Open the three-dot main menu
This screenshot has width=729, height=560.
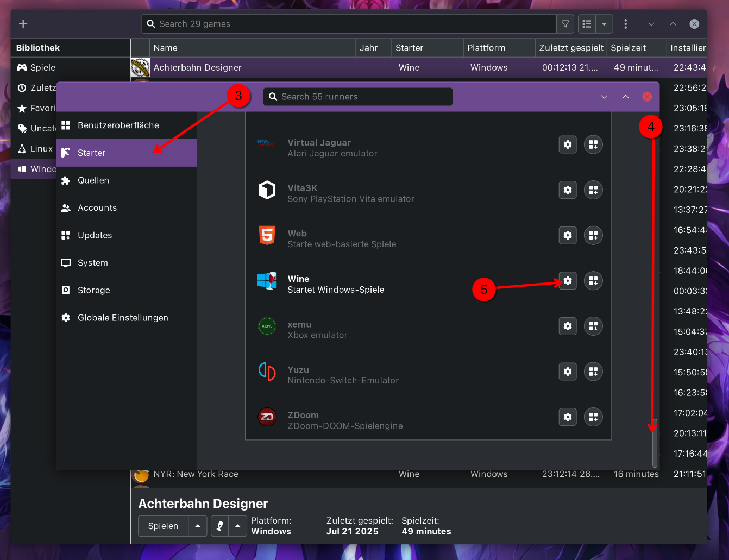click(x=626, y=24)
